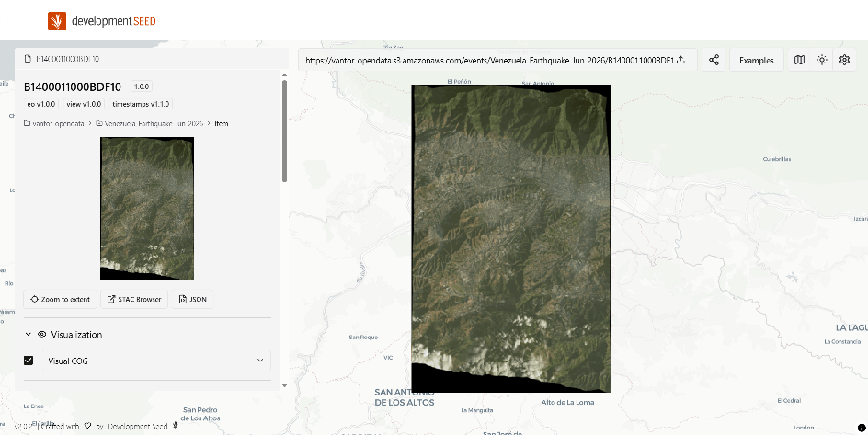
Task: Zoom to extent of the item
Action: click(61, 300)
